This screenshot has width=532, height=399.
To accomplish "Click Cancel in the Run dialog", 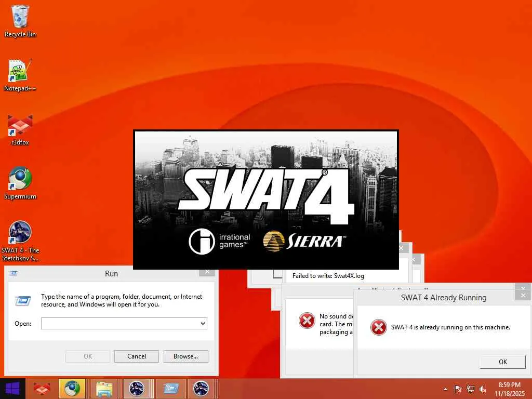I will coord(137,356).
